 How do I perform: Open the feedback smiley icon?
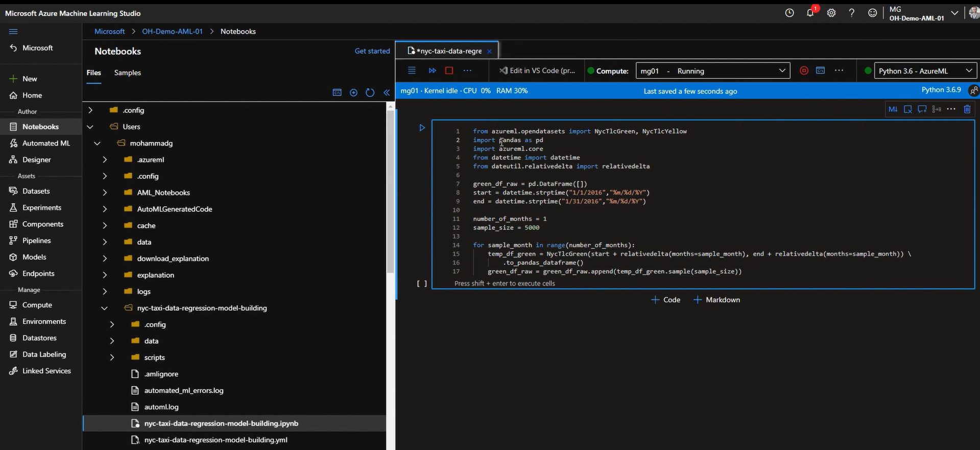[872, 13]
